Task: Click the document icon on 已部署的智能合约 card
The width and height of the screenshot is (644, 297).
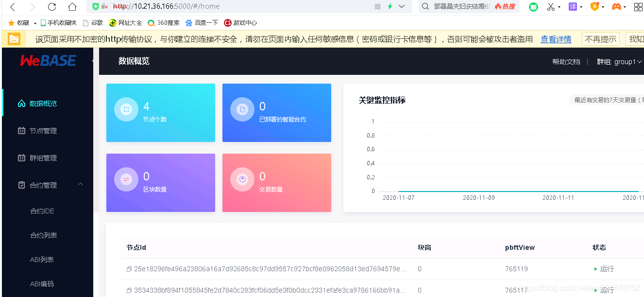Action: pos(242,109)
